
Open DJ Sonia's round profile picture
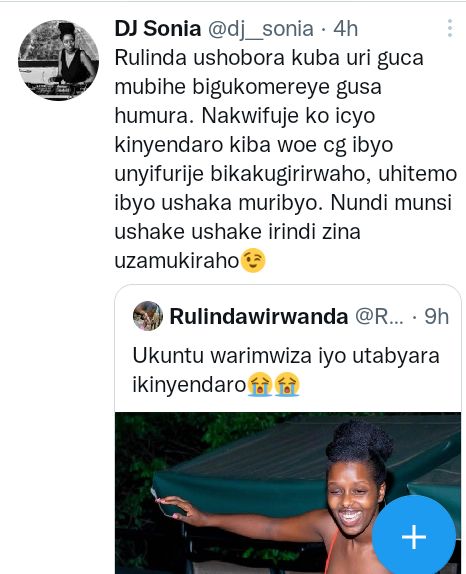coord(59,60)
